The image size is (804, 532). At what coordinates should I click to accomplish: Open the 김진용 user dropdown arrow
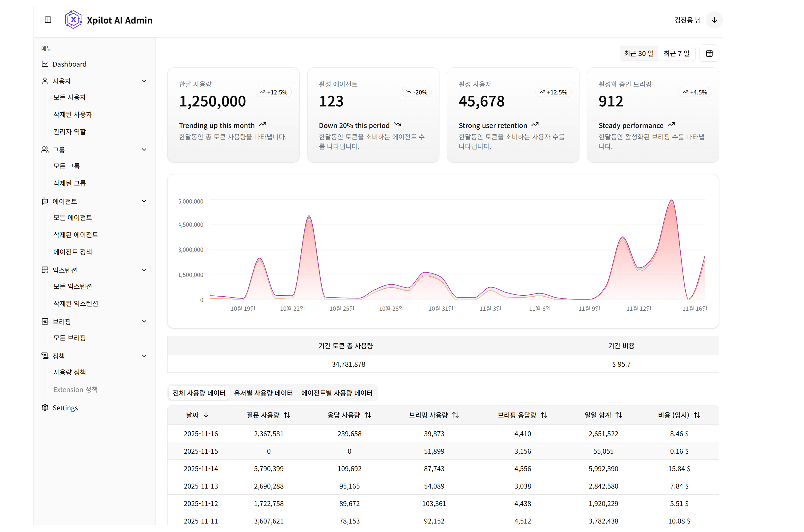[714, 20]
